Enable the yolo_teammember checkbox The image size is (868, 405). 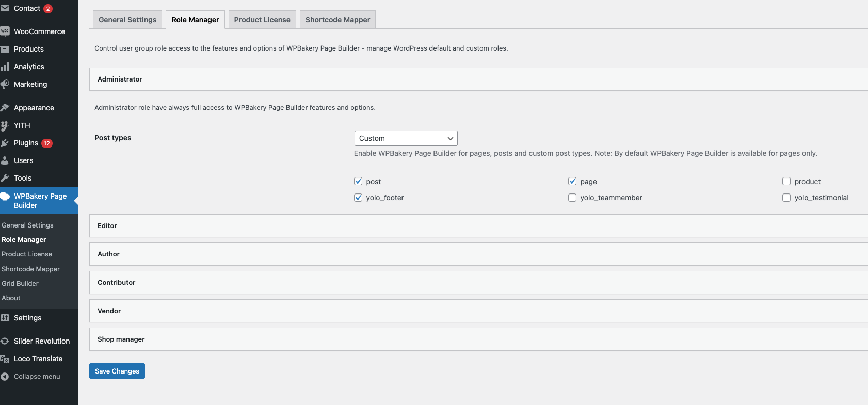pyautogui.click(x=572, y=198)
